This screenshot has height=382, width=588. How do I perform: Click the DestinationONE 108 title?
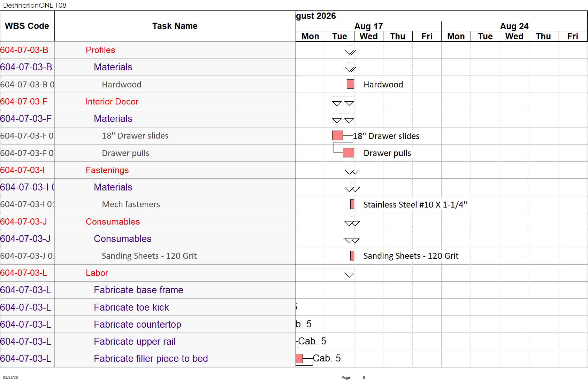click(x=35, y=5)
